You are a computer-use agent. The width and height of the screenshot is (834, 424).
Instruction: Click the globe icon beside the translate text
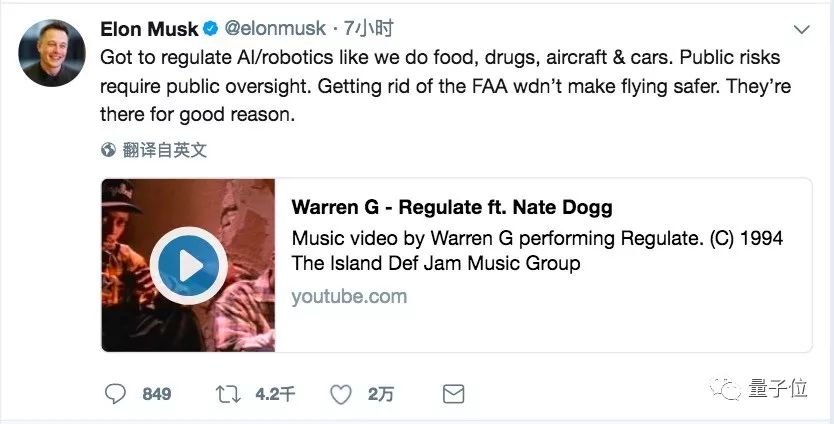pyautogui.click(x=109, y=151)
